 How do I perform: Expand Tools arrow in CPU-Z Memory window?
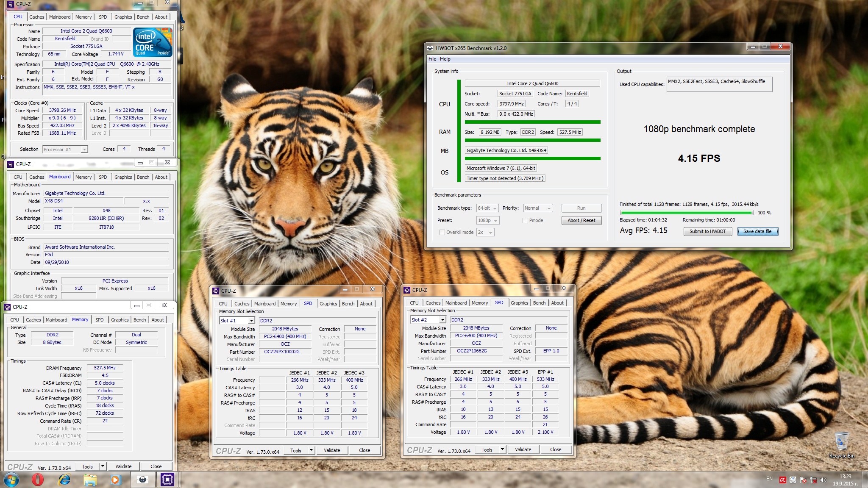tap(103, 466)
